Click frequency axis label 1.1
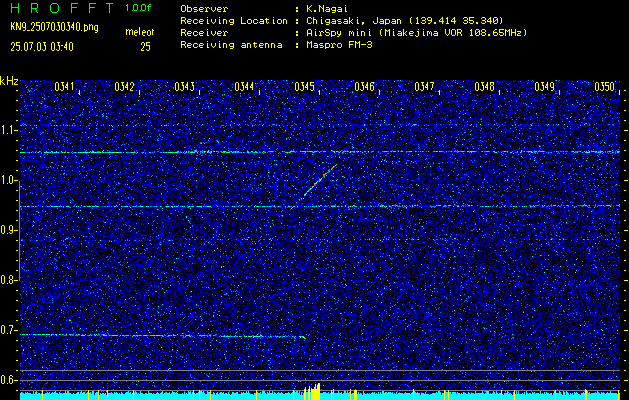 tap(9, 130)
